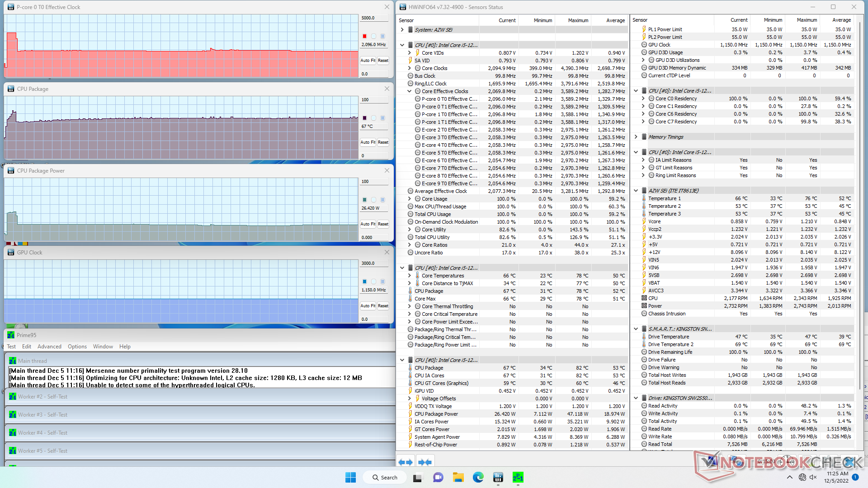This screenshot has width=868, height=488.
Task: Click the taskbar Search box
Action: pyautogui.click(x=385, y=477)
